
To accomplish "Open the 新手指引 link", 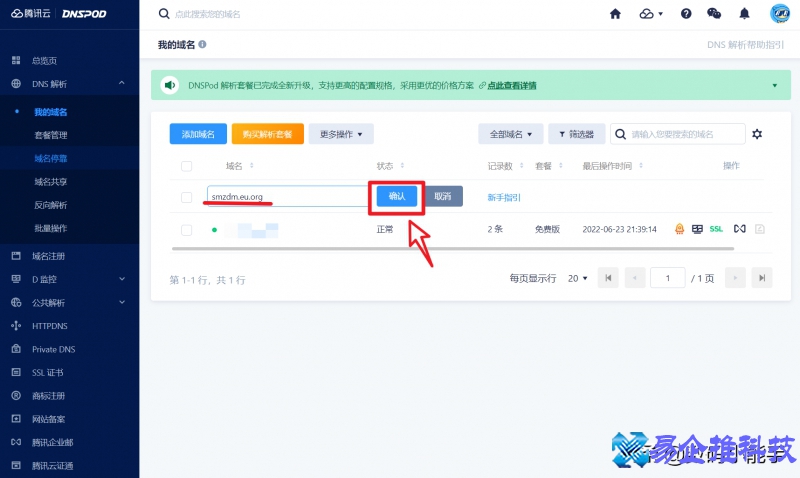I will pyautogui.click(x=504, y=197).
